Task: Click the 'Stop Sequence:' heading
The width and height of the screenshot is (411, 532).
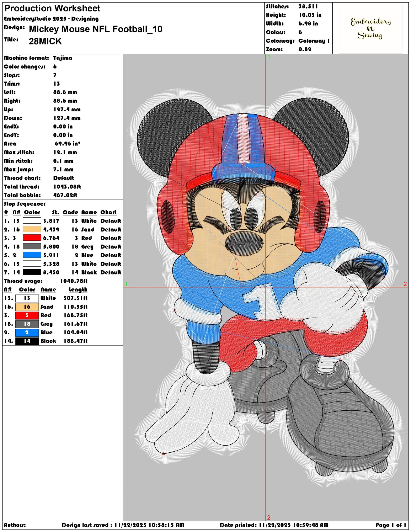Action: [x=25, y=204]
